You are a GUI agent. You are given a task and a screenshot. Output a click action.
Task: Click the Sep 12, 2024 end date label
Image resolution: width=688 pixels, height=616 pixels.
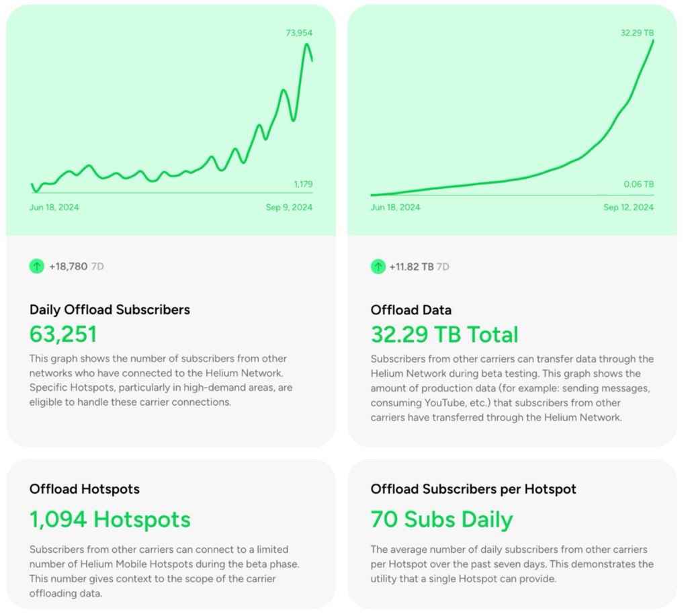click(628, 208)
